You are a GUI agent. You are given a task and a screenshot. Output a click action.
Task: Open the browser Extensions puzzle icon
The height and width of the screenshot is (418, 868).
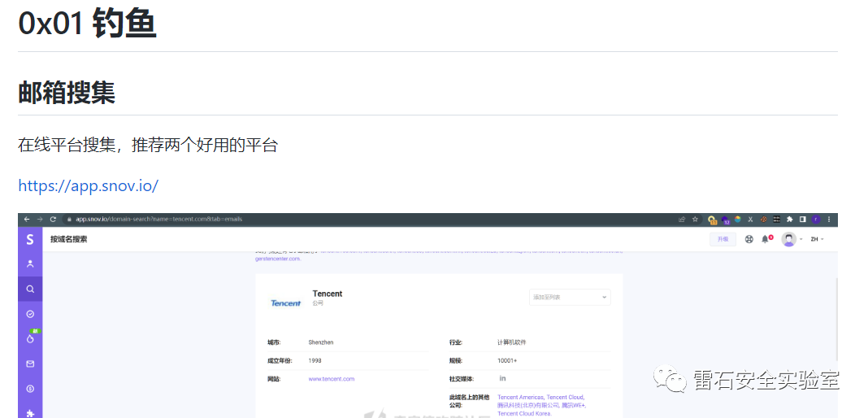[790, 220]
